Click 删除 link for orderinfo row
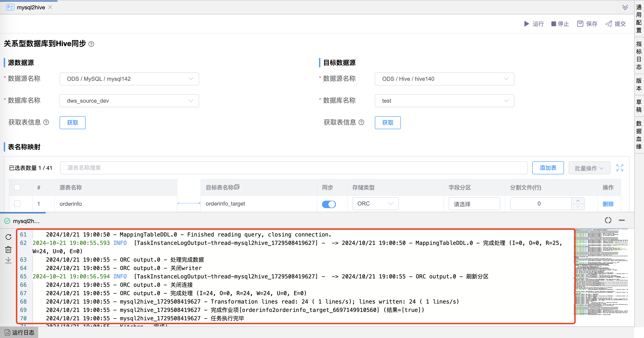 [608, 204]
